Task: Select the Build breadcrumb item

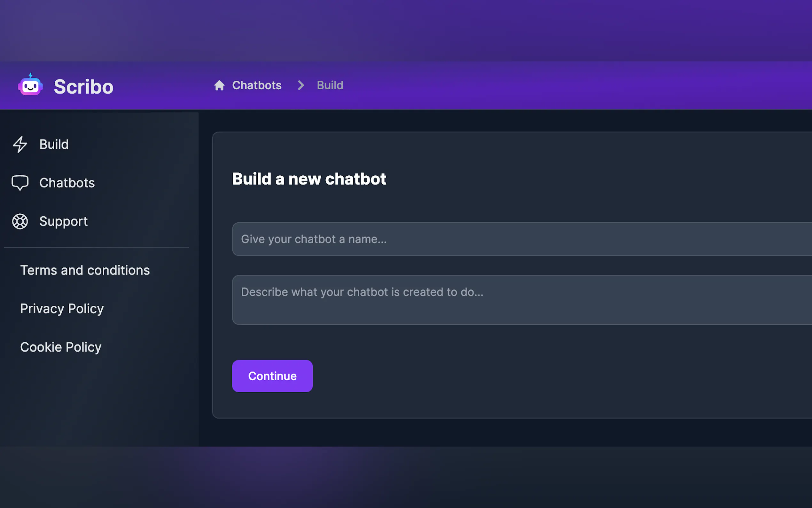Action: [330, 85]
